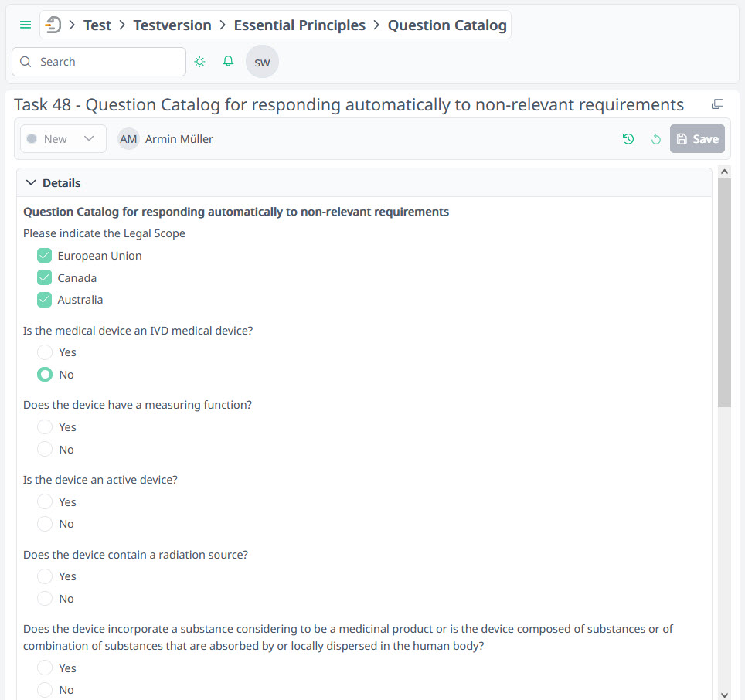Open the SW user avatar
Viewport: 745px width, 700px height.
pos(262,61)
